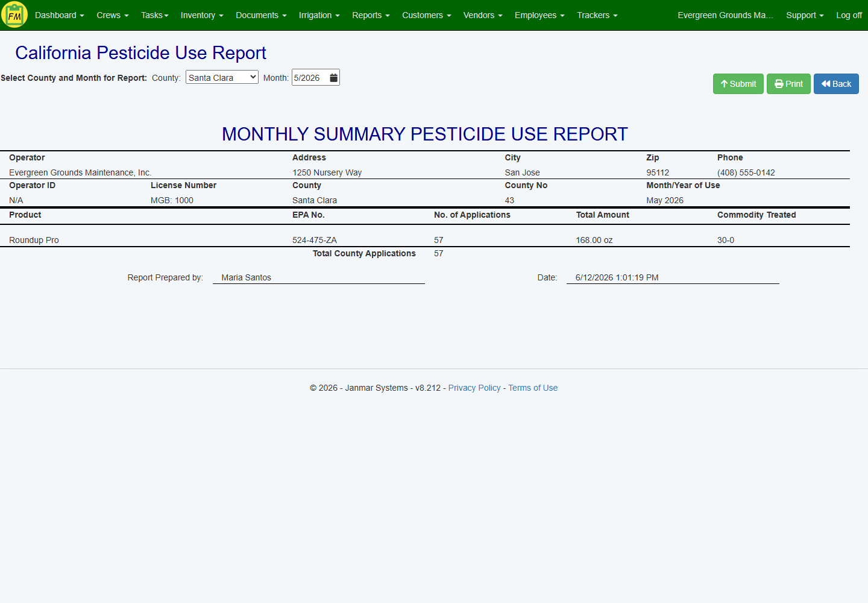Open the Tasks dropdown menu
Image resolution: width=868 pixels, height=603 pixels.
[155, 15]
